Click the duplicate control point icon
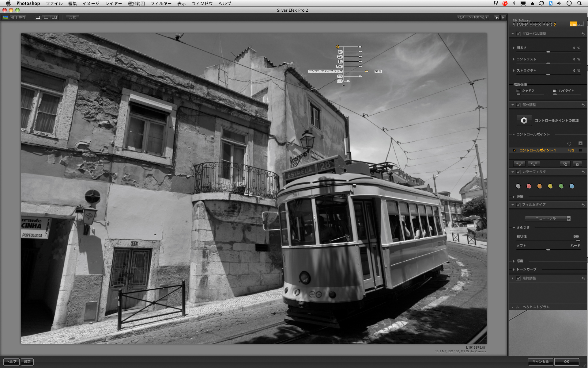Image resolution: width=588 pixels, height=368 pixels. pos(565,164)
